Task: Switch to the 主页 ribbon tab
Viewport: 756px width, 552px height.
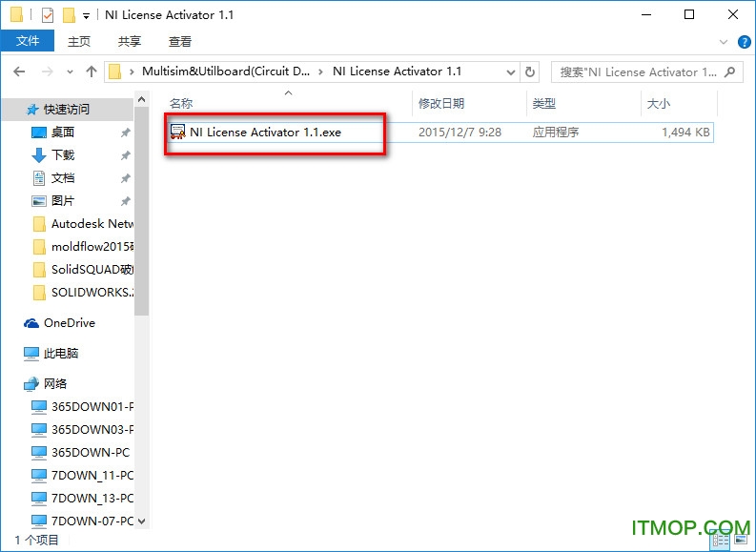Action: (78, 41)
